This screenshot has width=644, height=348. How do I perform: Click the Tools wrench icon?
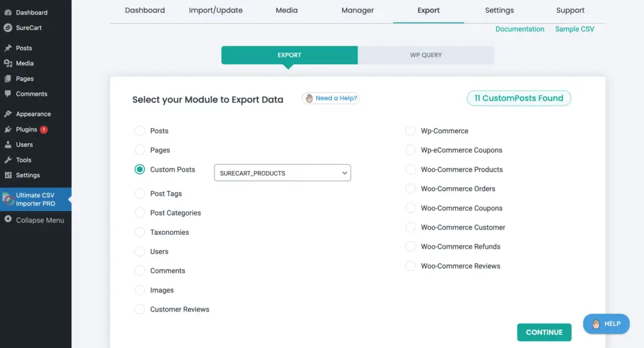click(8, 160)
